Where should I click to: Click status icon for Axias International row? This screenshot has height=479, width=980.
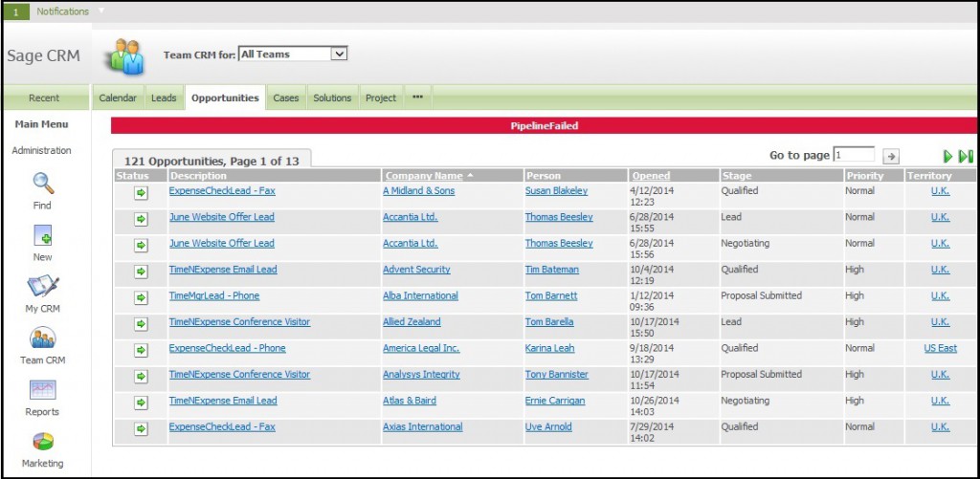coord(142,429)
